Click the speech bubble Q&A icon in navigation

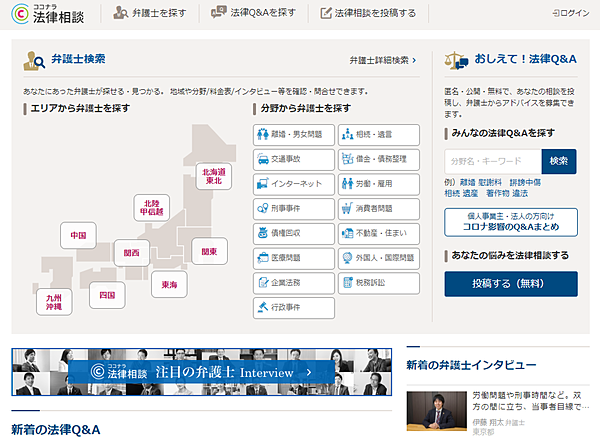coord(218,12)
